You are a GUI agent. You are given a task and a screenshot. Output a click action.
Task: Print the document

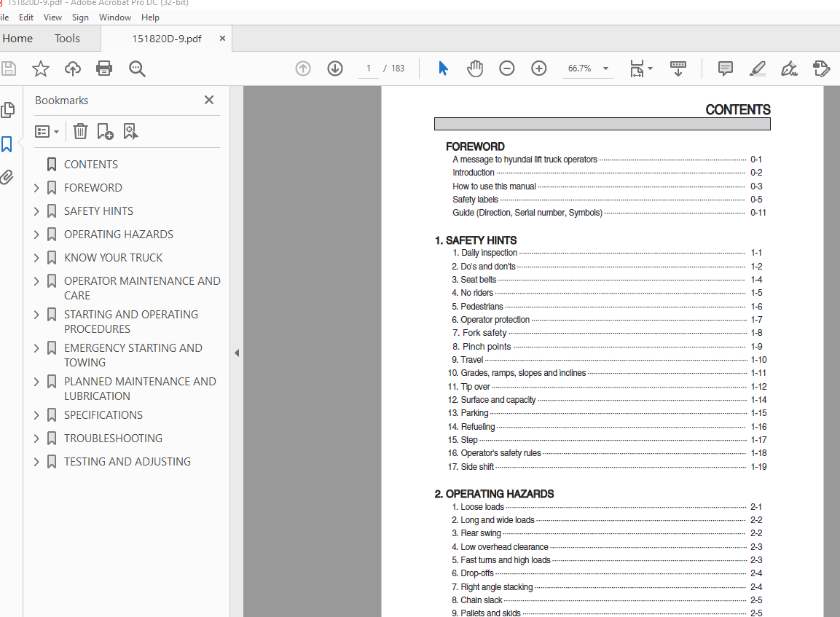[x=104, y=68]
